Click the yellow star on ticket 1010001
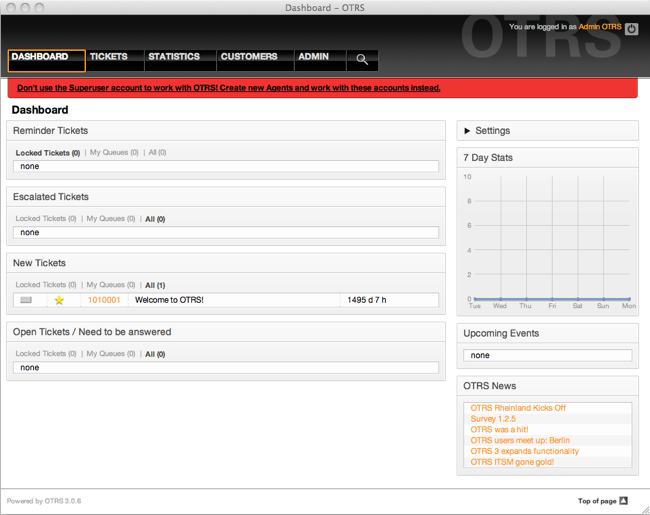The width and height of the screenshot is (650, 515). [59, 300]
